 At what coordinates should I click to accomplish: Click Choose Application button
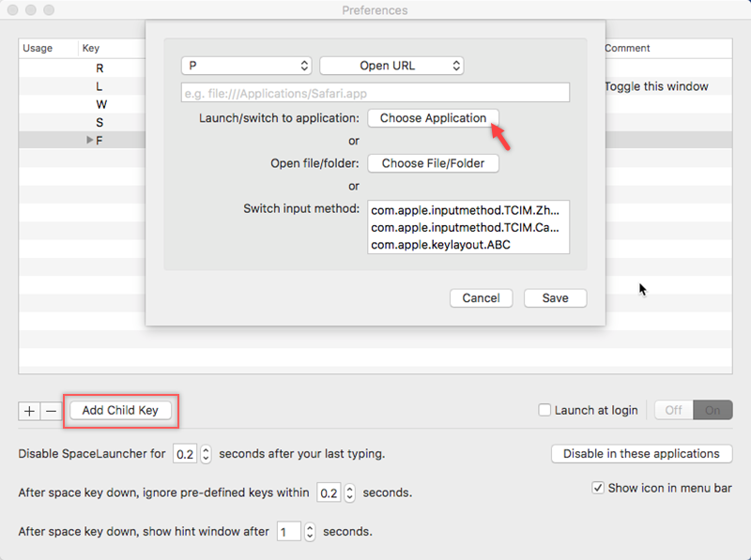coord(433,118)
